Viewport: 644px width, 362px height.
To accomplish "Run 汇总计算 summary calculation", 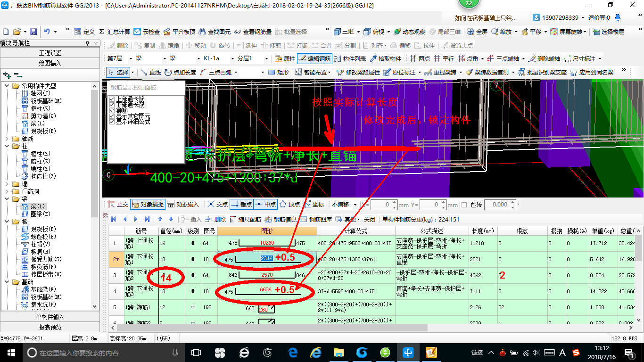I will pos(115,32).
